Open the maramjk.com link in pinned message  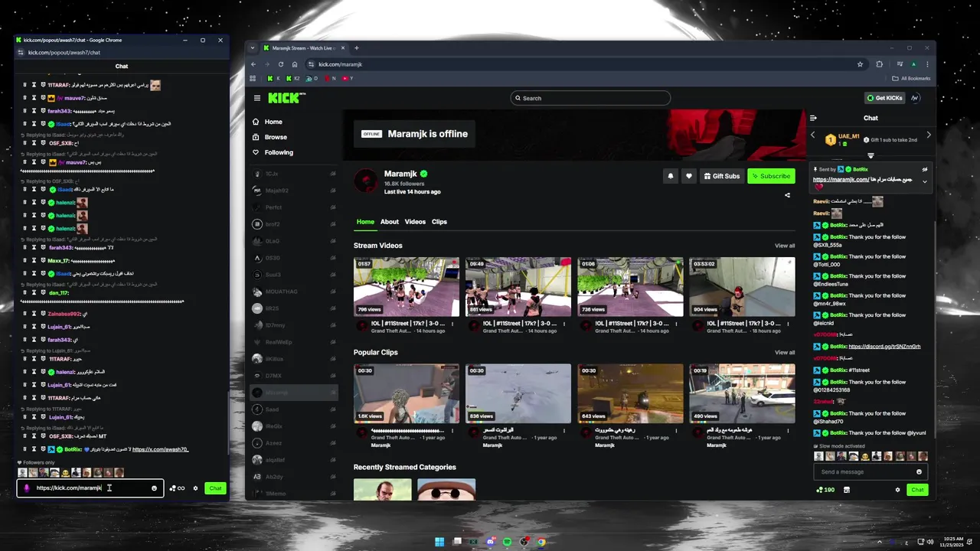[x=841, y=179]
